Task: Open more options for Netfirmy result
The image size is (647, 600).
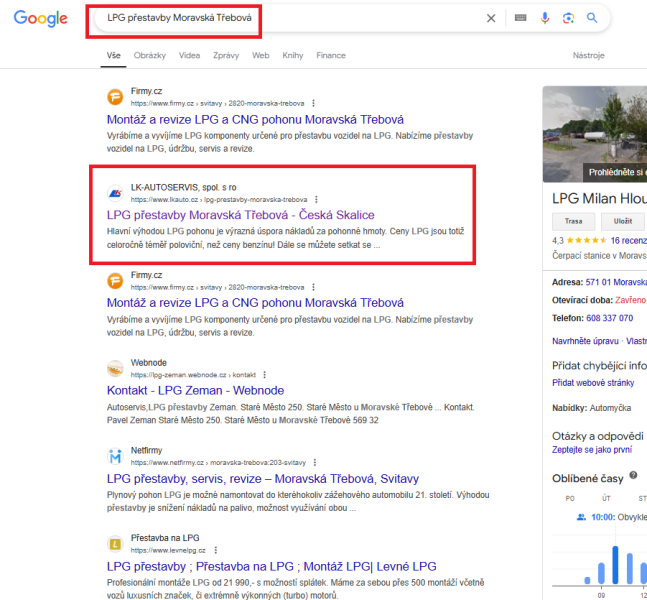Action: (x=315, y=463)
